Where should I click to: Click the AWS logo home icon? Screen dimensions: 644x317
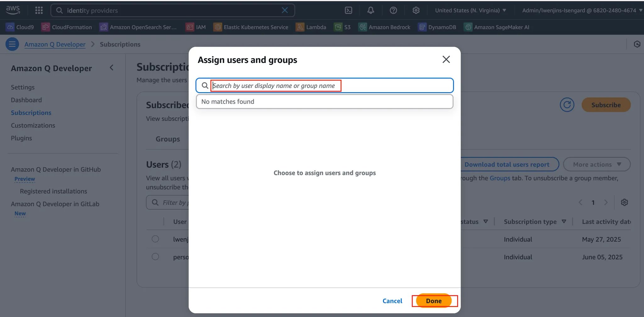[13, 10]
